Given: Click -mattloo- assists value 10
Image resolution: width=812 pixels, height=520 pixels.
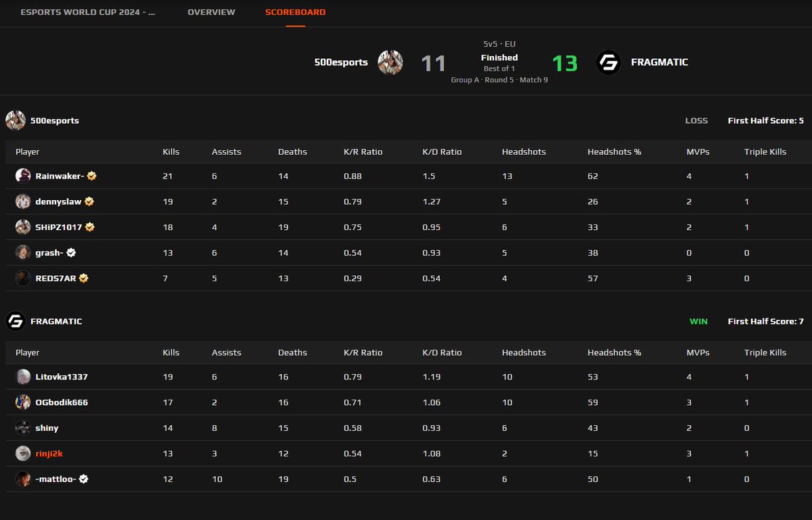Looking at the screenshot, I should tap(217, 479).
